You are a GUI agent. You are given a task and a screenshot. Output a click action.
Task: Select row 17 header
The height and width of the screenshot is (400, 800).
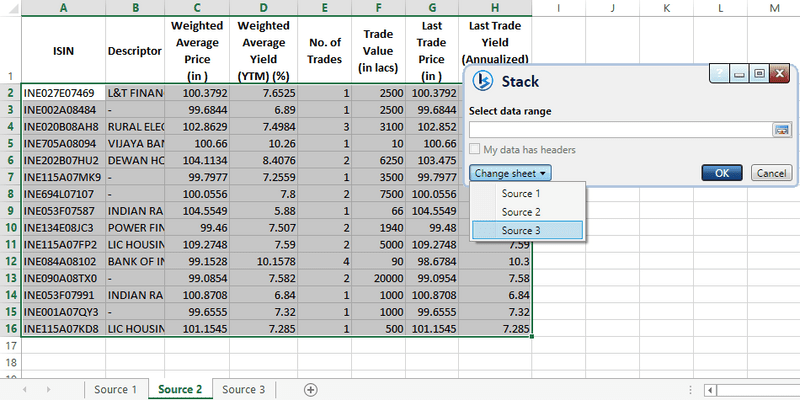pos(11,345)
